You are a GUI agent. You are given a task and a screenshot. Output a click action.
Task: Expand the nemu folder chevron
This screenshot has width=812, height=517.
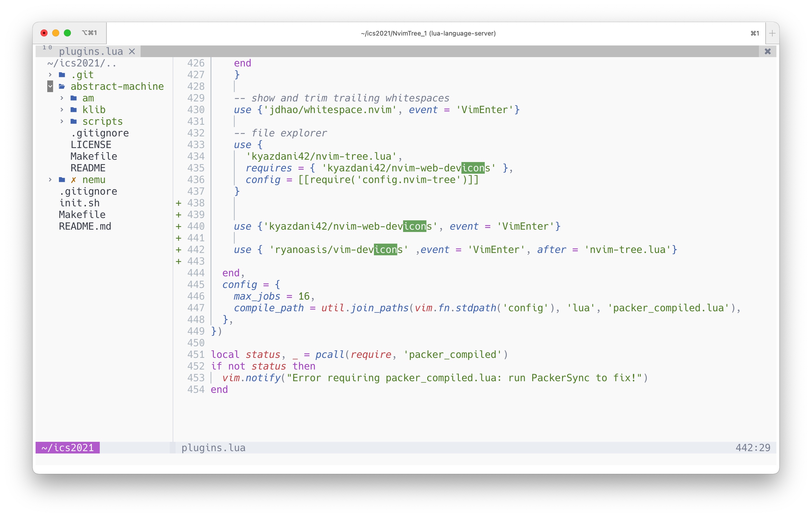coord(50,180)
